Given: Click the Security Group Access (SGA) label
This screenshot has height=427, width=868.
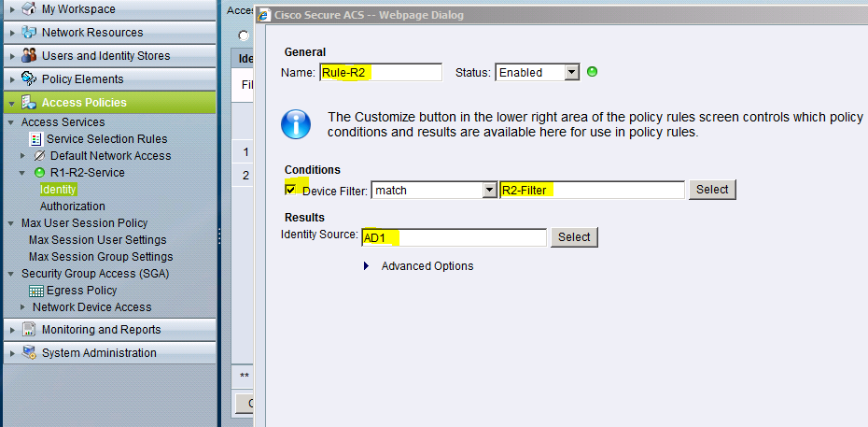Looking at the screenshot, I should (95, 274).
